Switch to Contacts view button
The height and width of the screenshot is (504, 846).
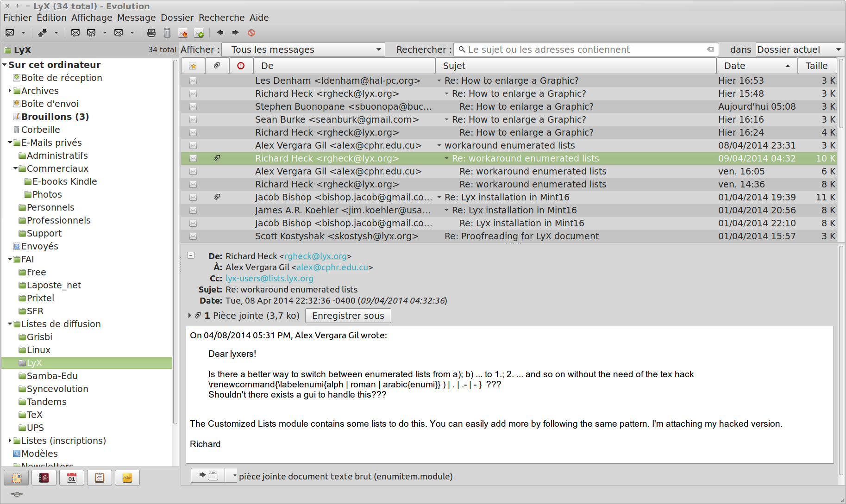pyautogui.click(x=44, y=478)
